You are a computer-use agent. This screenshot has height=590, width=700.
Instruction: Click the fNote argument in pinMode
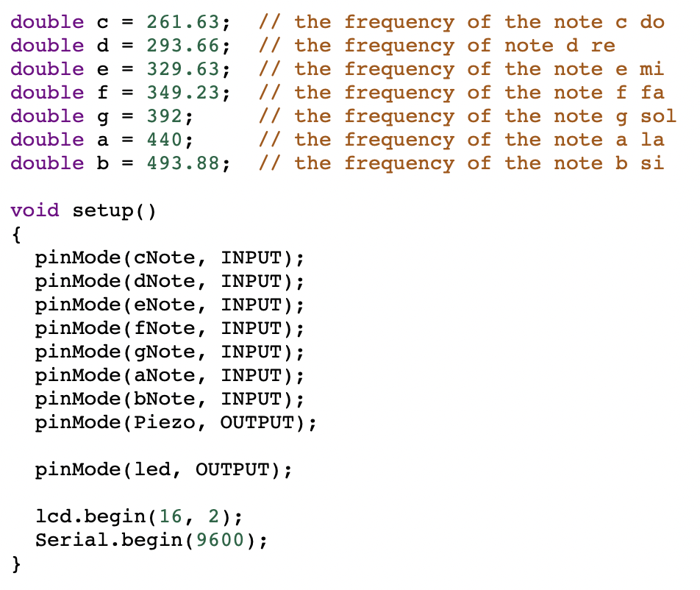tap(165, 328)
